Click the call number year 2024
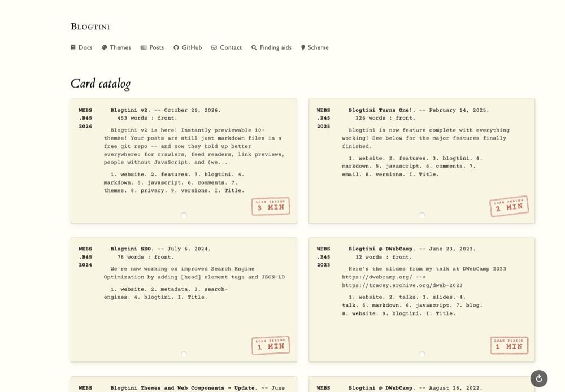565x392 pixels. (x=85, y=265)
